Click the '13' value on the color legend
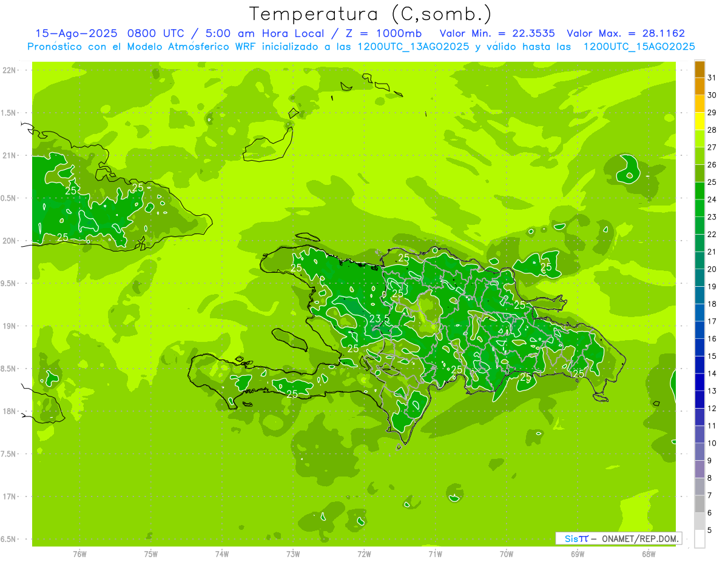The width and height of the screenshot is (728, 562). pyautogui.click(x=712, y=391)
